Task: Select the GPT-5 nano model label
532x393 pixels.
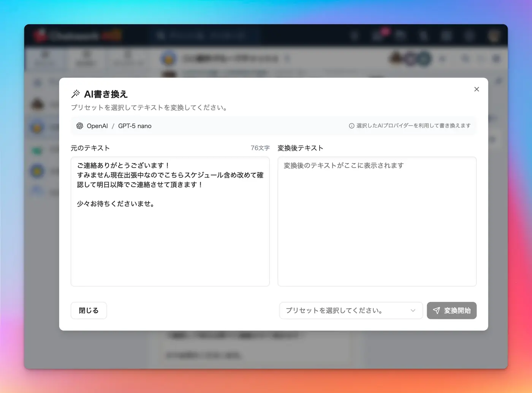Action: pos(135,126)
